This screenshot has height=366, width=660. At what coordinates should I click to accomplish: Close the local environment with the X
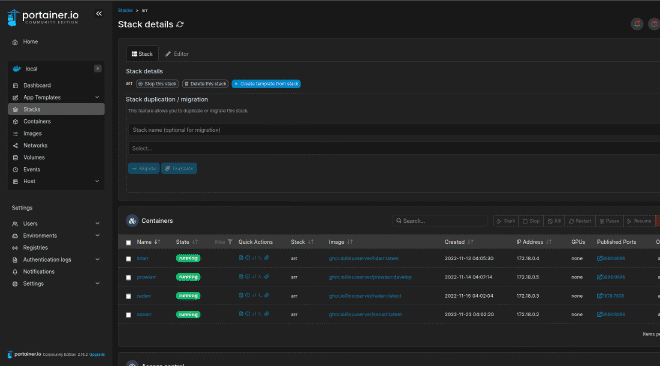click(98, 69)
